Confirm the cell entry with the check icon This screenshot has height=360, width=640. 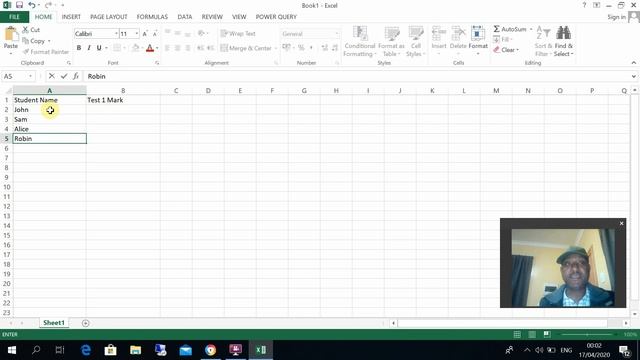pos(64,76)
